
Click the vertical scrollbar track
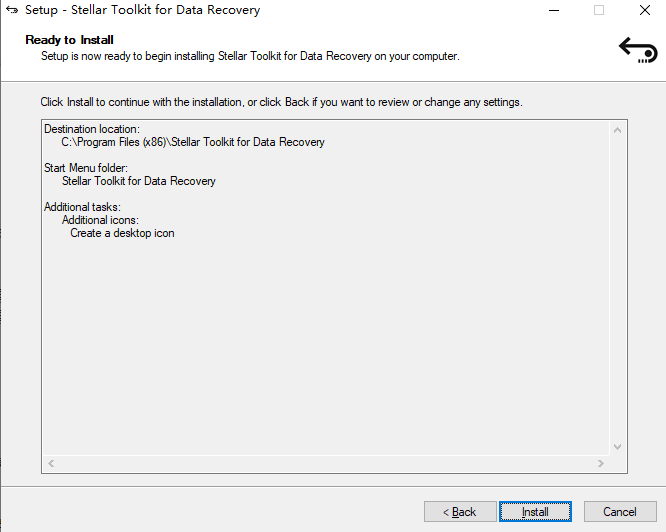(618, 288)
